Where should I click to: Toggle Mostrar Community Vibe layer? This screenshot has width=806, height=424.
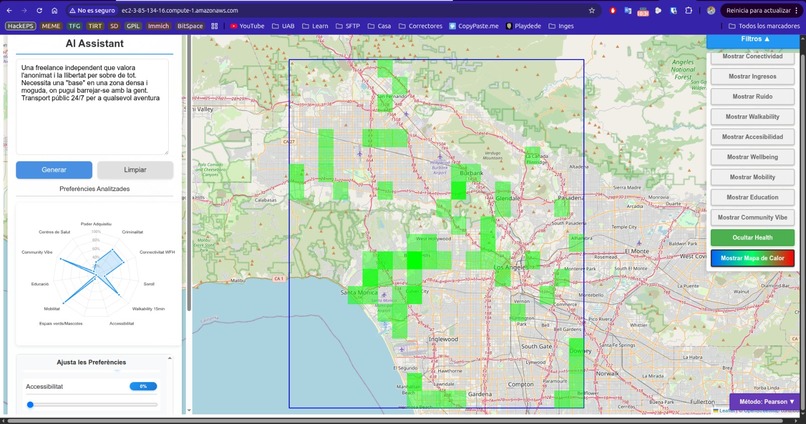click(x=753, y=217)
